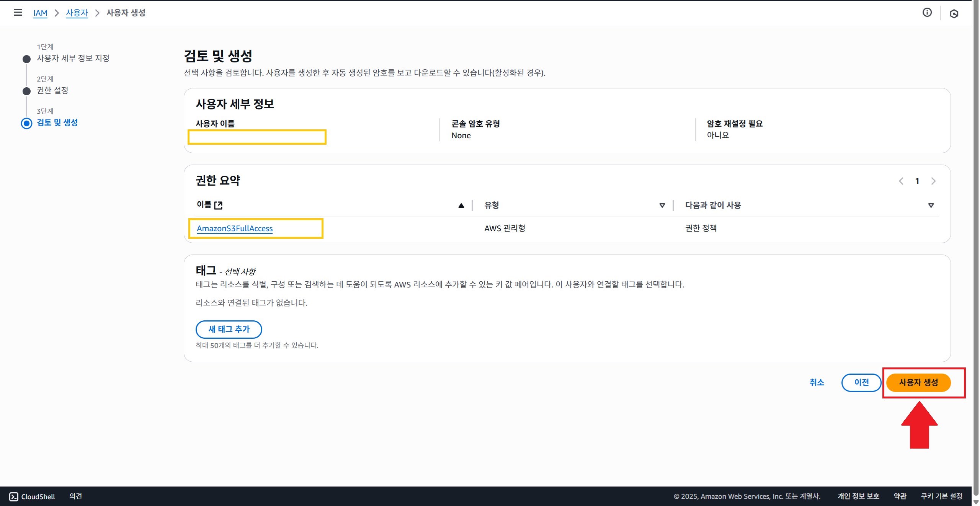Navigate to 사용자 breadcrumb link

[77, 13]
